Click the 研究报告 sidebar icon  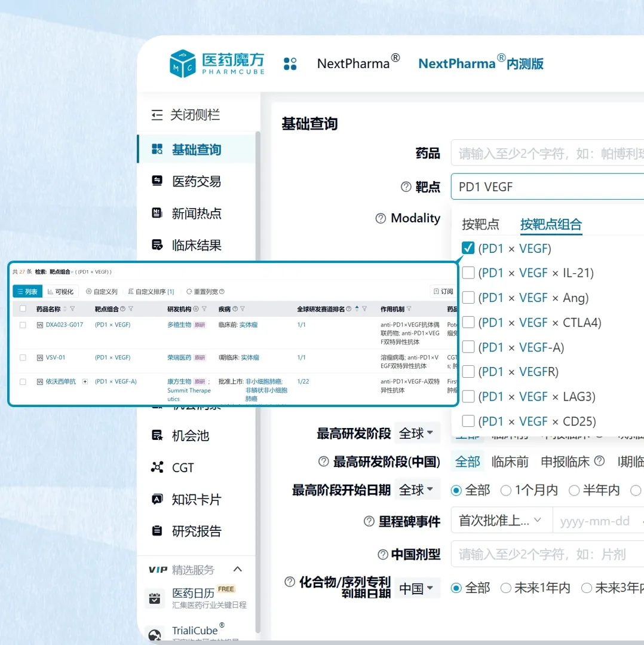[157, 531]
